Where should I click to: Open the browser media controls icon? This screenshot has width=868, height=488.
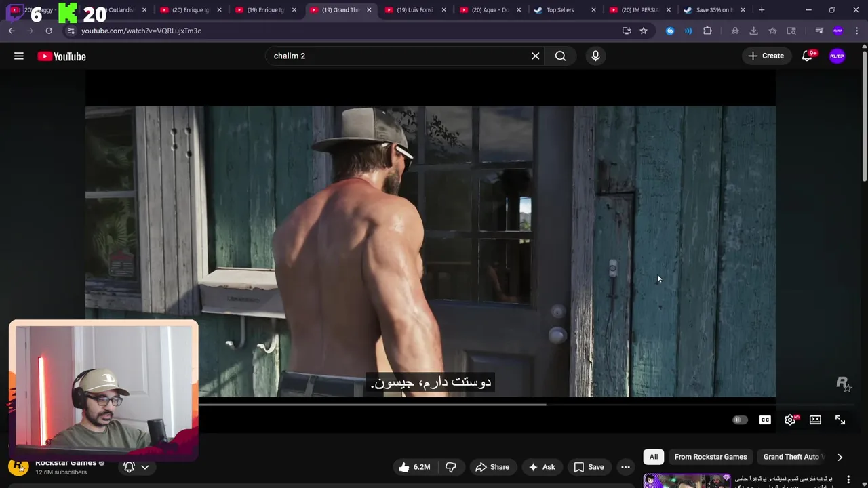[x=819, y=30]
